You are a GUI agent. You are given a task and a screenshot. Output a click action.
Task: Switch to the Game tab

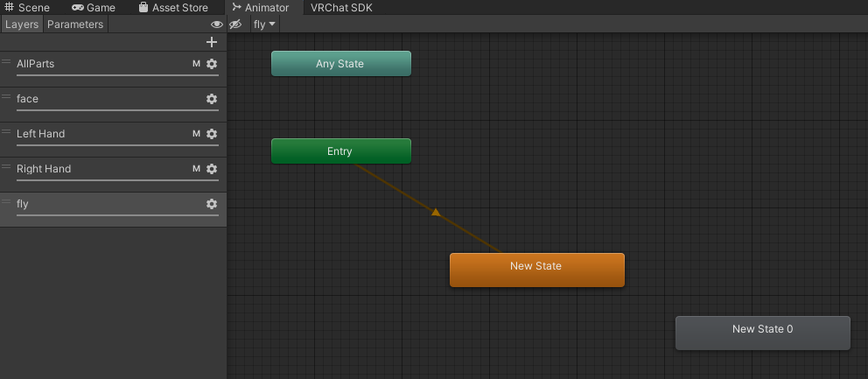pos(94,8)
